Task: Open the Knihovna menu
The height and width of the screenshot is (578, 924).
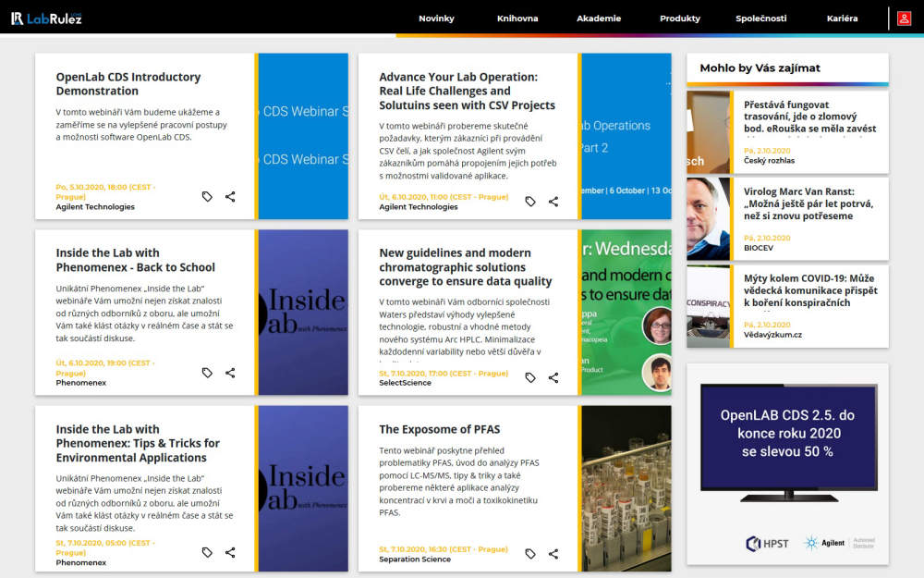Action: (x=517, y=18)
